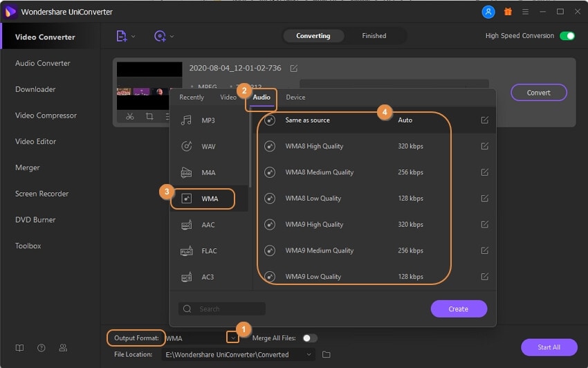Open the user account icon
588x368 pixels.
(x=488, y=12)
